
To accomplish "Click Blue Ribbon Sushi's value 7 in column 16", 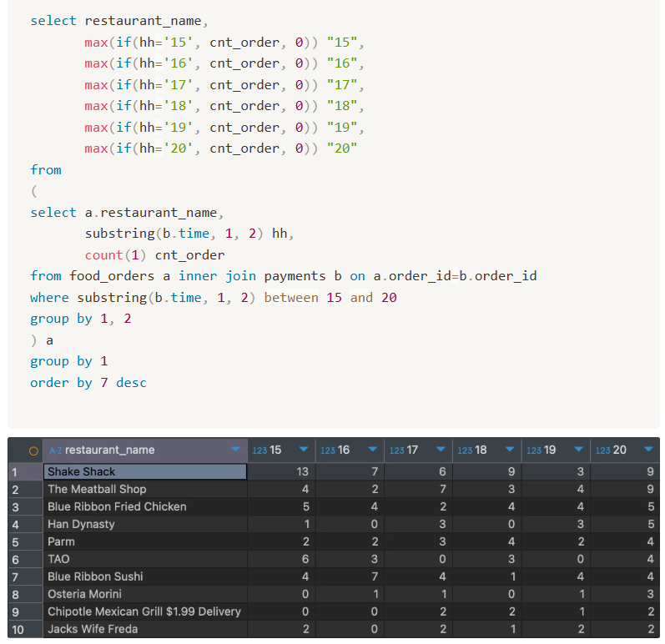I will (374, 576).
